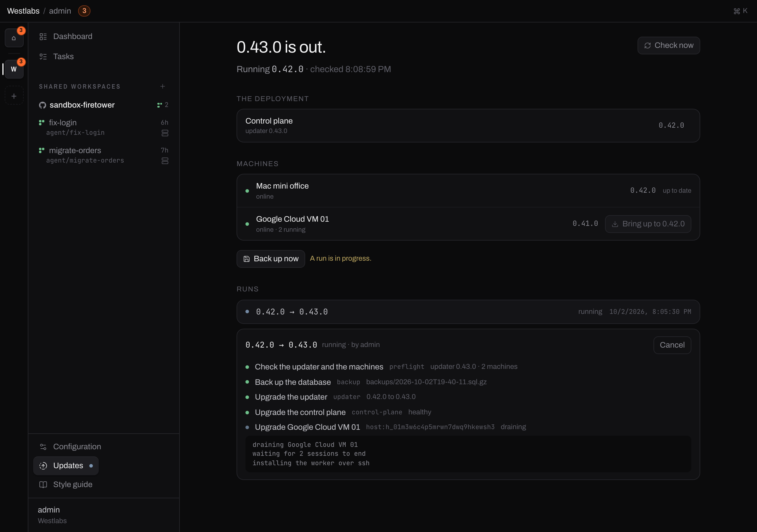Select the Mac mini office machine row
Viewport: 757px width, 532px height.
click(468, 191)
